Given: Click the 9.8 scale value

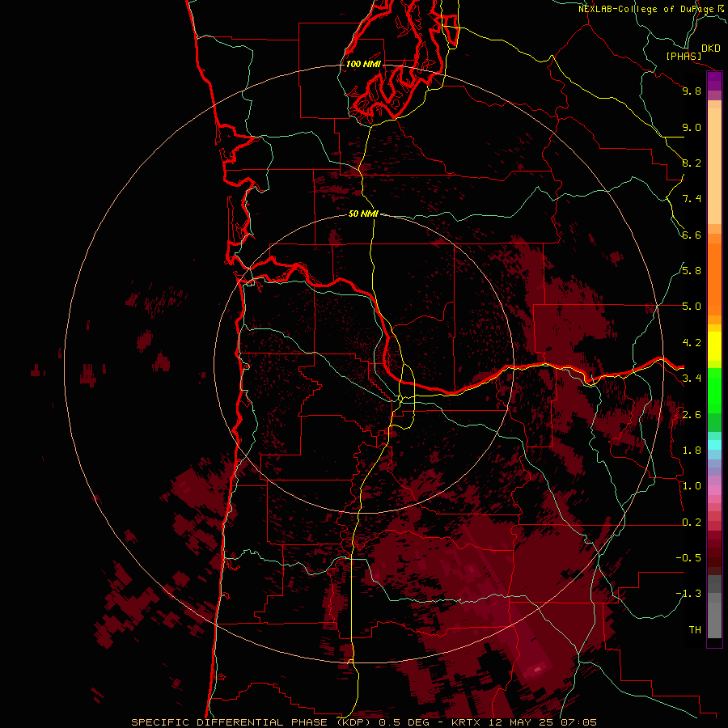Looking at the screenshot, I should (x=692, y=91).
